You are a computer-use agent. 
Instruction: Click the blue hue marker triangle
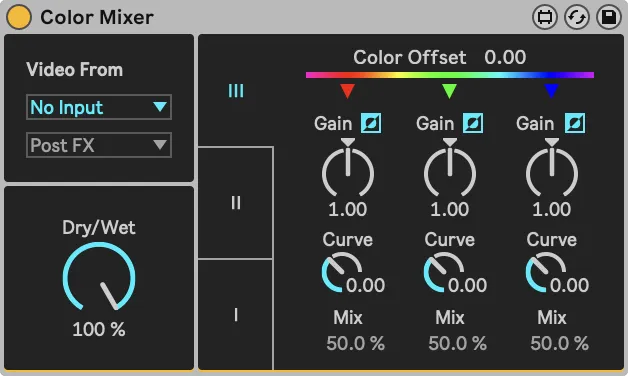(552, 91)
